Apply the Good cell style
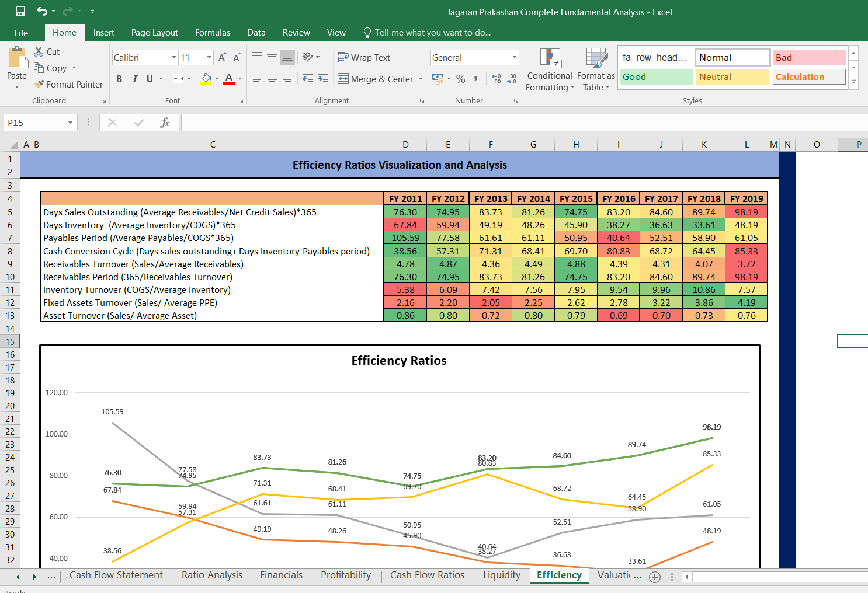The image size is (868, 593). [x=656, y=76]
